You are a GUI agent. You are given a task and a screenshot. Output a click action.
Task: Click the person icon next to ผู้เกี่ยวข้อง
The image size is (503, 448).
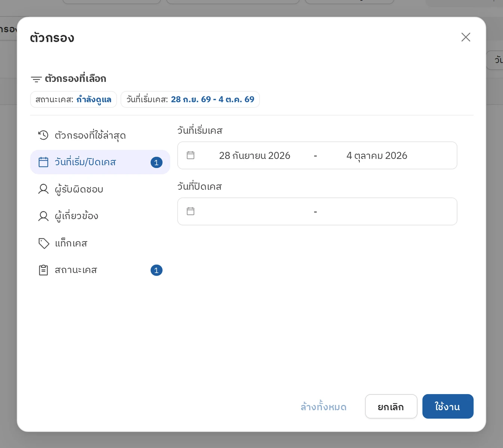coord(43,216)
